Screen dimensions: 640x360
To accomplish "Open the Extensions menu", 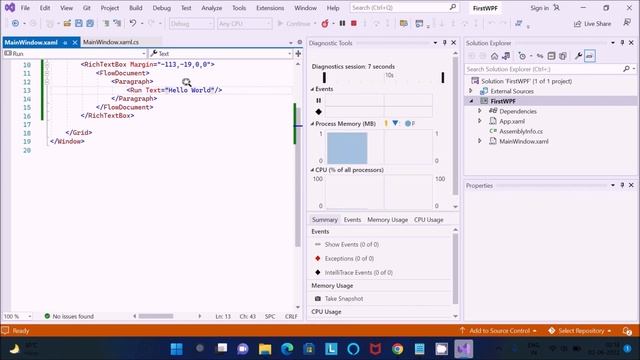I will coord(270,8).
